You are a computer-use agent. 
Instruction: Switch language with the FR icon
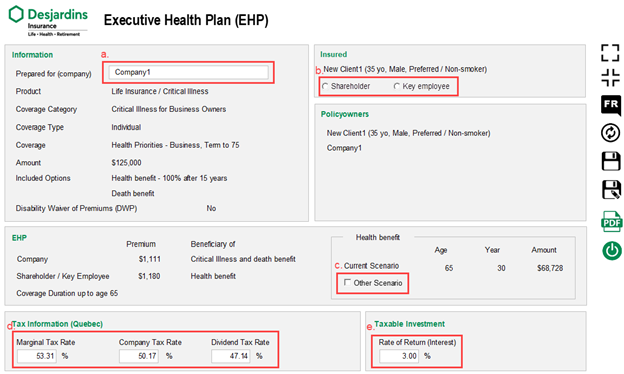611,105
